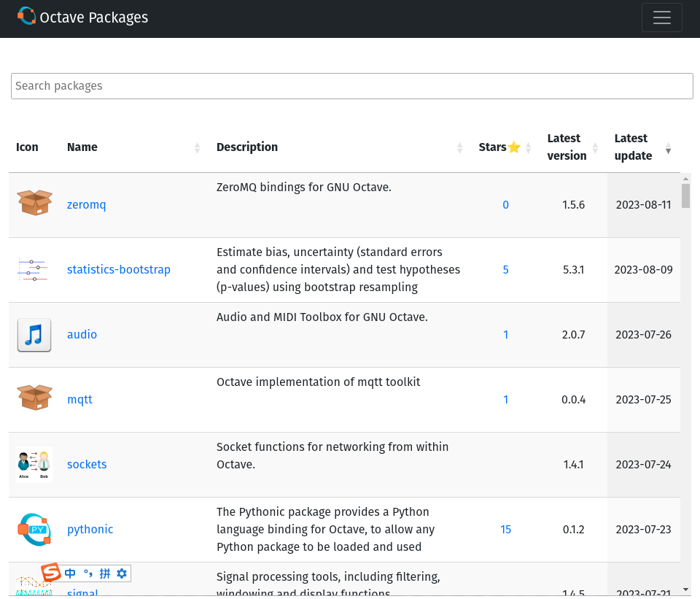Click the statistics-bootstrap package icon
Screen dimensions: 700x599
tap(33, 270)
